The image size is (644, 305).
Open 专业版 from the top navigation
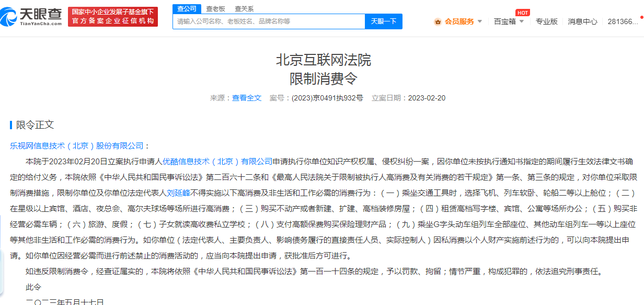coord(546,21)
